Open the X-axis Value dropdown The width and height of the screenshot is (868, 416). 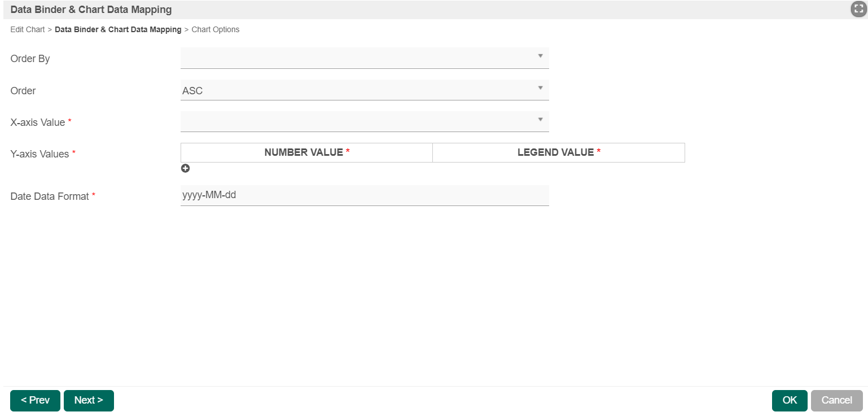[365, 121]
